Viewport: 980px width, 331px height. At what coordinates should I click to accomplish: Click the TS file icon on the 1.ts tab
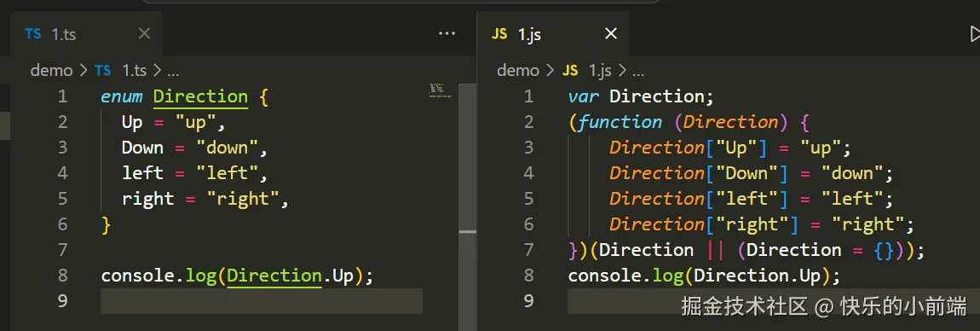[x=32, y=34]
